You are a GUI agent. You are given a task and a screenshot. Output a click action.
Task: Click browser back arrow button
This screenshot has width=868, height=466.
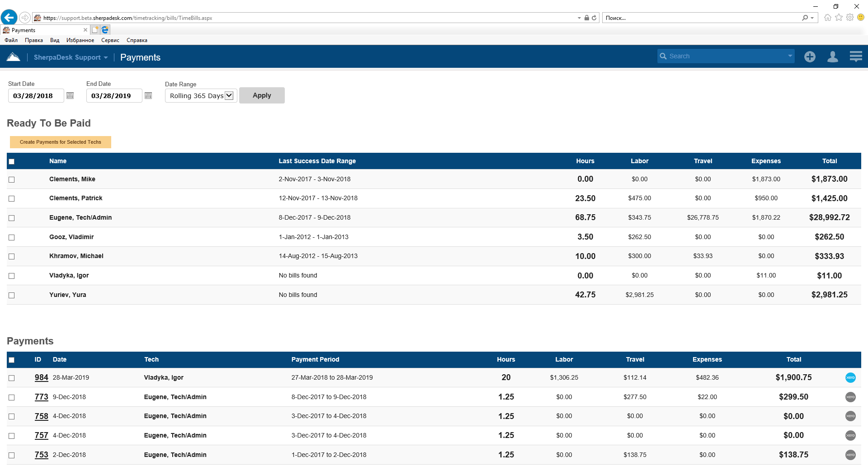coord(9,18)
